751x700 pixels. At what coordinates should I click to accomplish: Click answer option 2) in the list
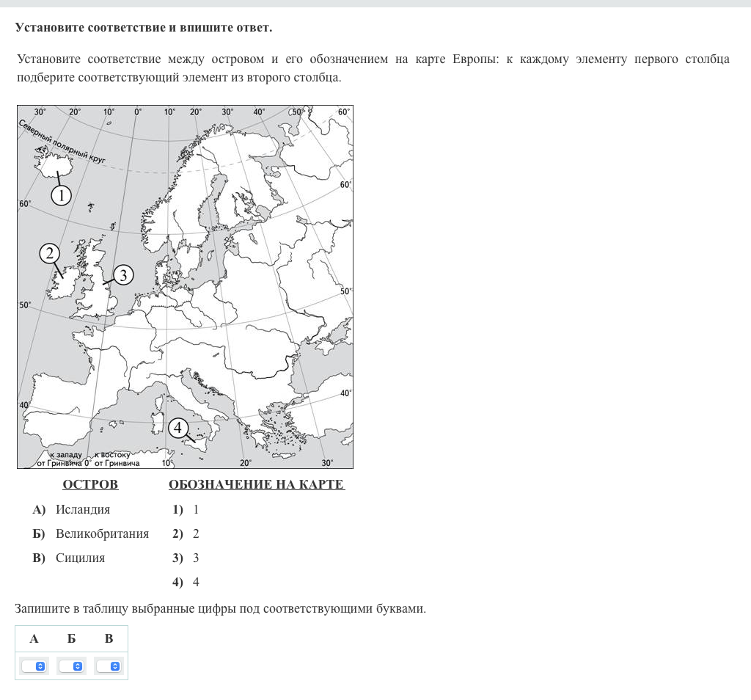tap(186, 533)
